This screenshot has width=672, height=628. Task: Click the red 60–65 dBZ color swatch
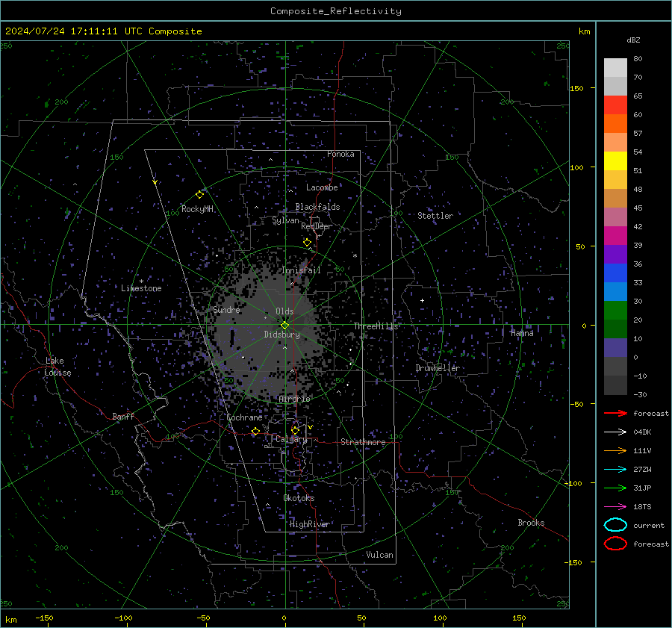click(x=615, y=105)
